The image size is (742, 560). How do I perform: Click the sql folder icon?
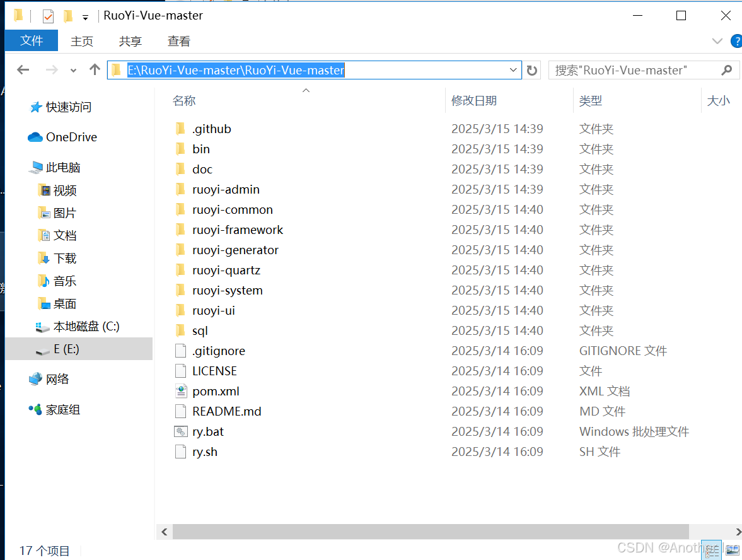[x=180, y=330]
